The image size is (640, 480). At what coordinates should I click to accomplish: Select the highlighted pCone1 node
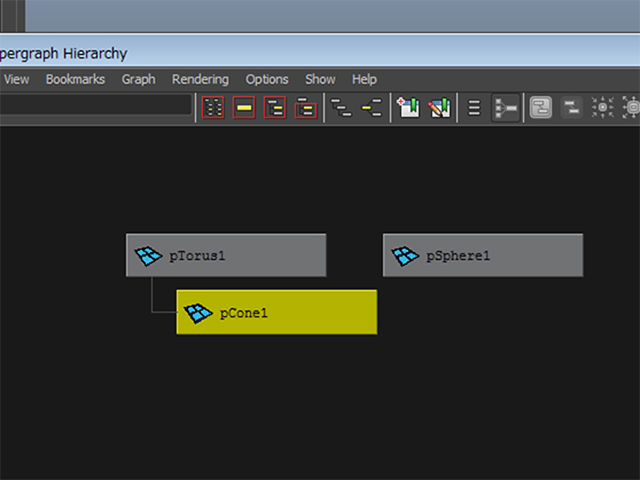tap(277, 312)
